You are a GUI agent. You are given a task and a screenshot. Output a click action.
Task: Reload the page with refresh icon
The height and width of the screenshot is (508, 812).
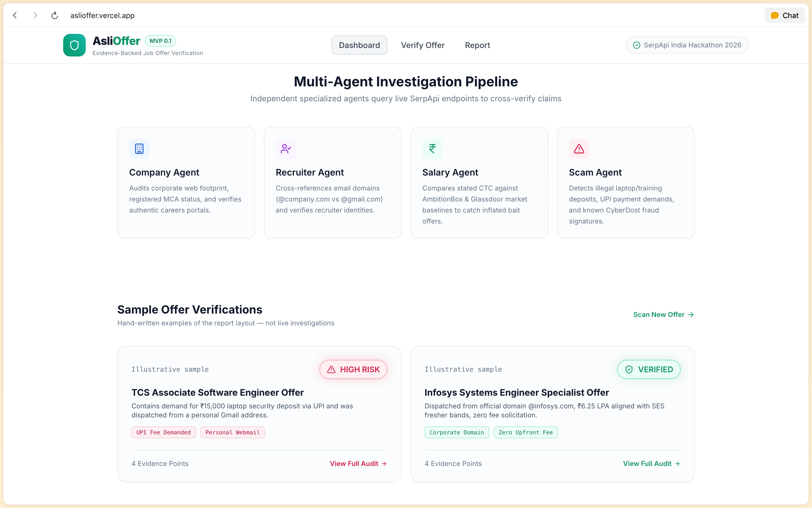[x=55, y=16]
